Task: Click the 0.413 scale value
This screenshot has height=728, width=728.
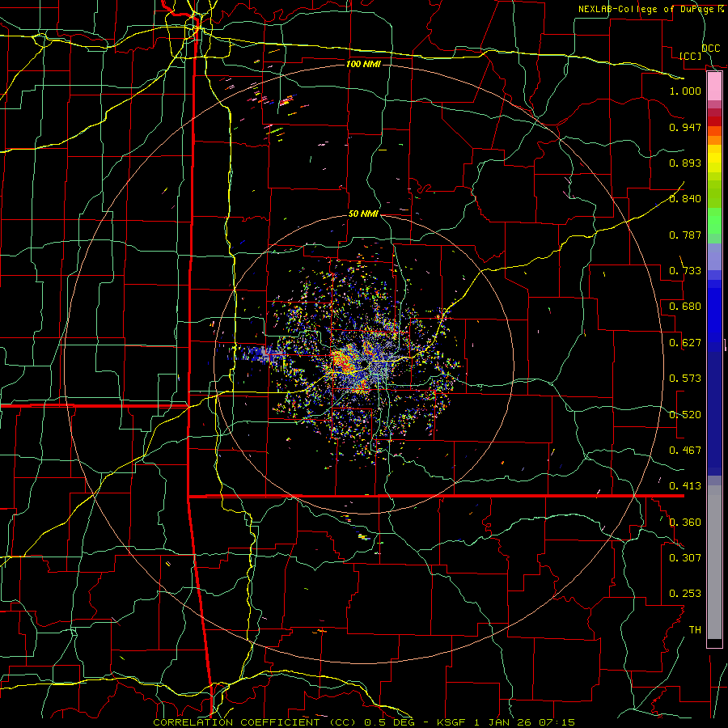Action: coord(685,485)
